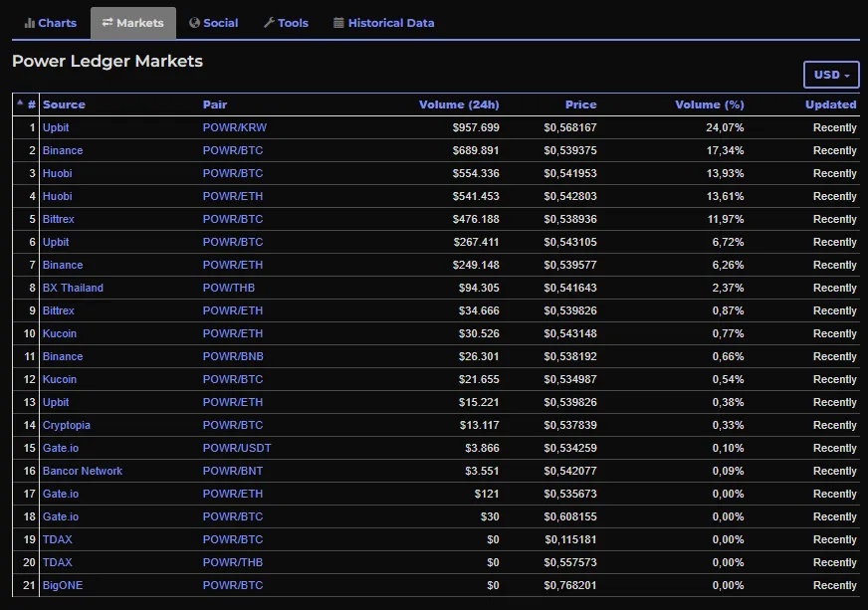Open Bittrex POWR/ETH pair in row 9

(x=233, y=310)
